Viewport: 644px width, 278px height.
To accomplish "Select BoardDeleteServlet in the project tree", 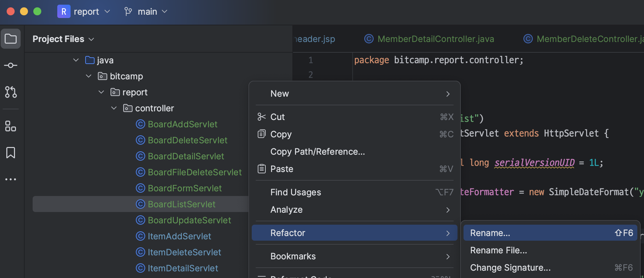I will click(x=187, y=140).
